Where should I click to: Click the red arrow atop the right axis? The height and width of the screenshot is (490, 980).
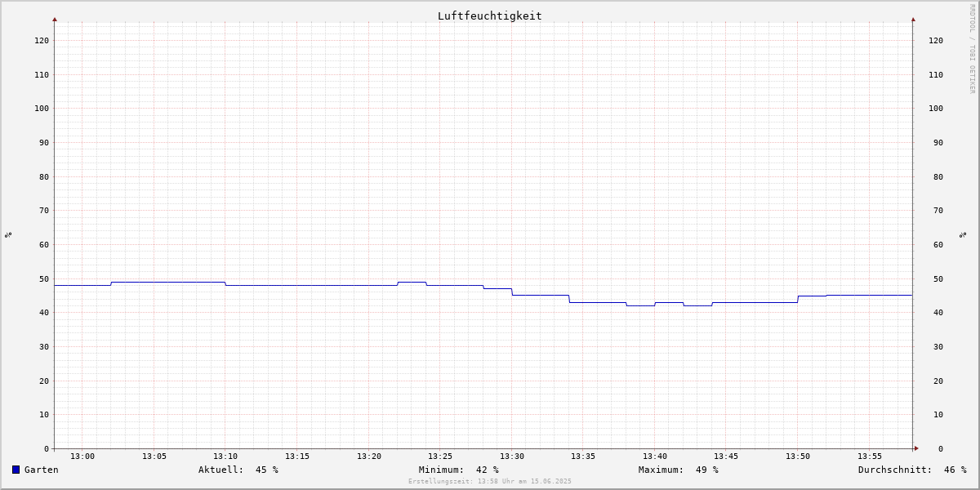pyautogui.click(x=913, y=19)
